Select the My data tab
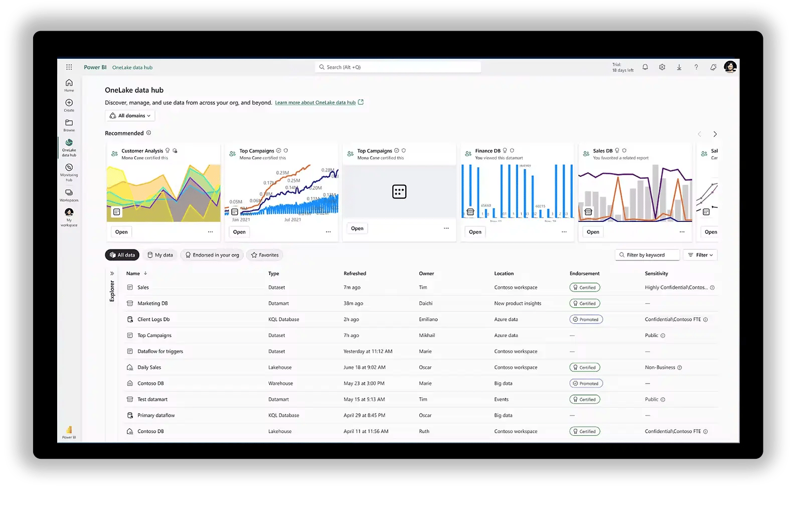 (x=160, y=255)
